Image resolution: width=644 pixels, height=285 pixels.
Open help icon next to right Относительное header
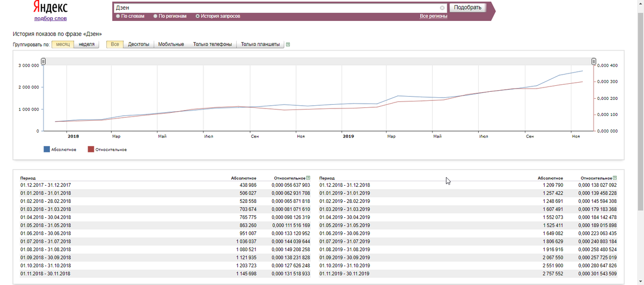coord(615,178)
